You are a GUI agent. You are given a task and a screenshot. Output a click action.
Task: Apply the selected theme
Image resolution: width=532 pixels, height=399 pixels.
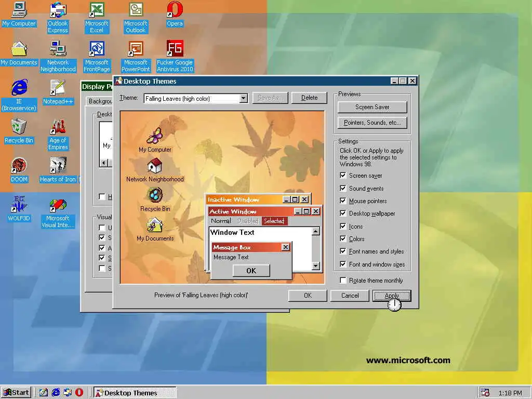click(x=392, y=296)
